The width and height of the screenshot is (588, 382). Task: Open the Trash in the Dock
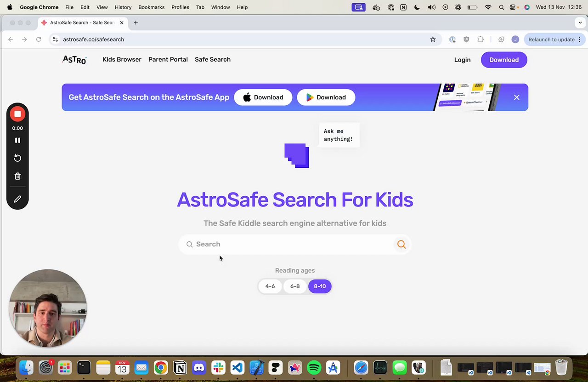561,368
